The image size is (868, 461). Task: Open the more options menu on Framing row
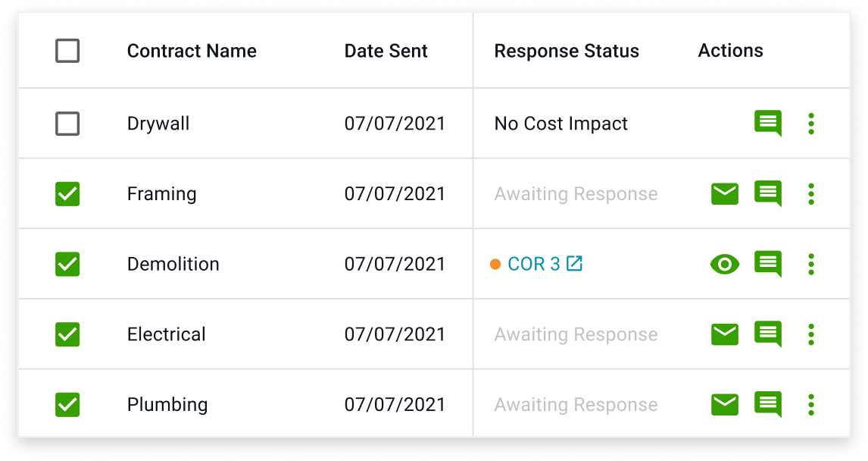(811, 193)
